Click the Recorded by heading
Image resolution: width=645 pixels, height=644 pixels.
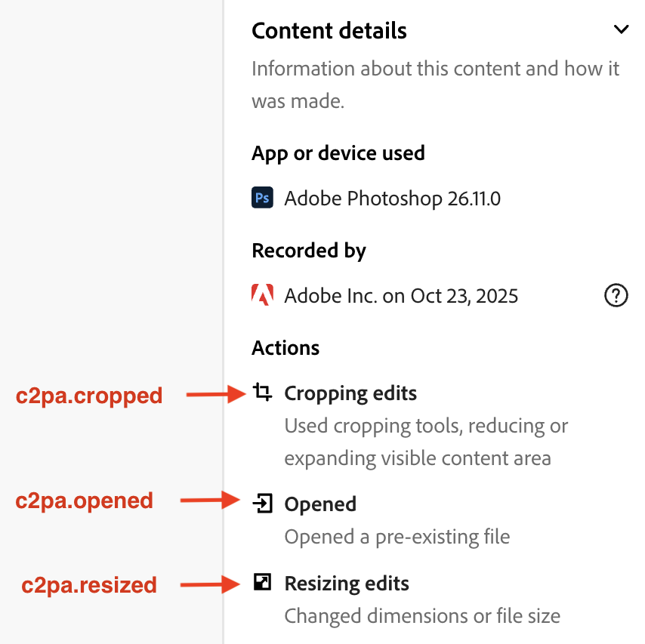coord(309,251)
